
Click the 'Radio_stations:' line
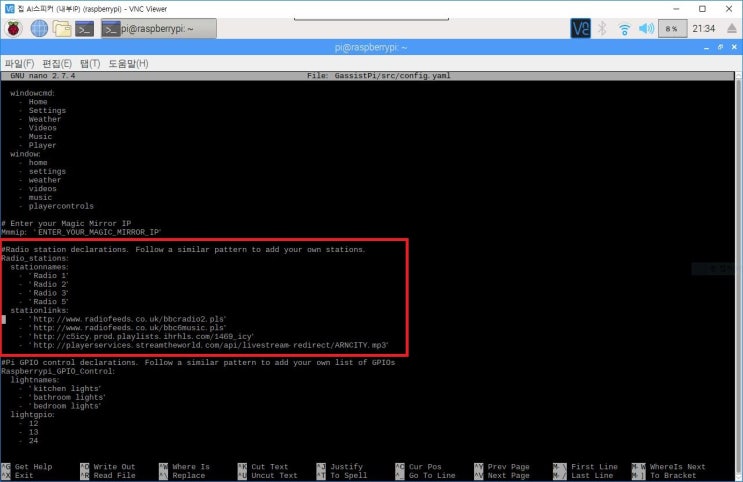pos(35,258)
